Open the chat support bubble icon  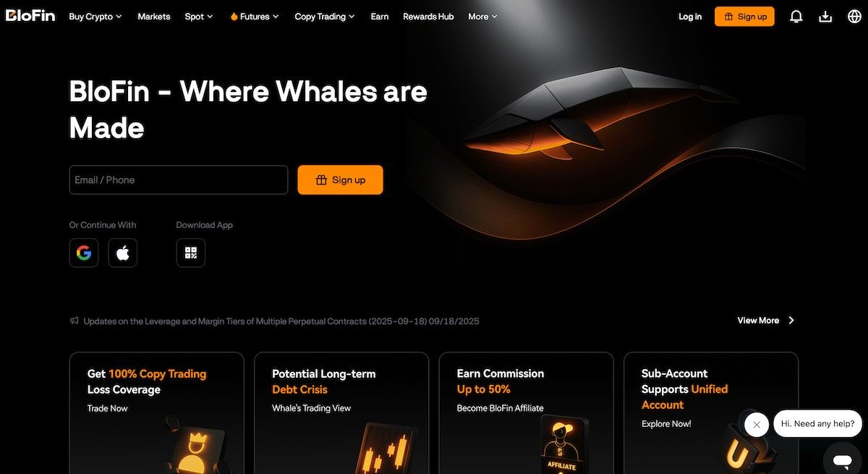tap(842, 459)
